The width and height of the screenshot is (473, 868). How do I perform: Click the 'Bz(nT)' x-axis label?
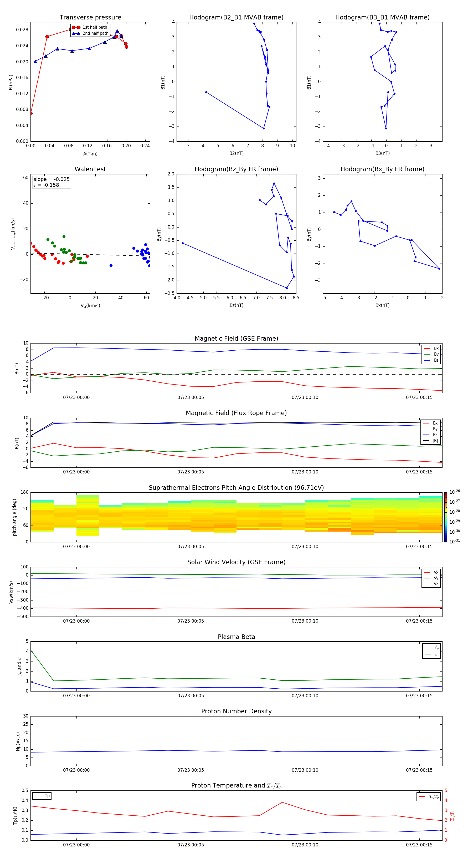click(236, 305)
